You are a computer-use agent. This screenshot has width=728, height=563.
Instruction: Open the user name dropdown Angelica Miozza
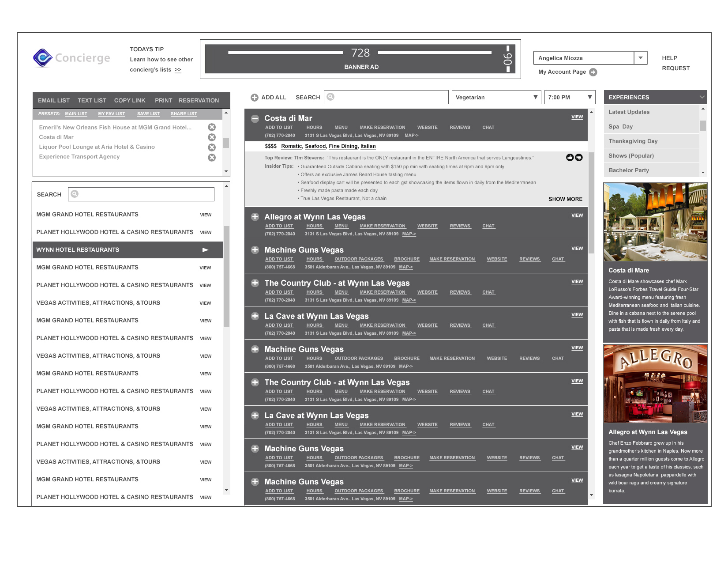641,58
